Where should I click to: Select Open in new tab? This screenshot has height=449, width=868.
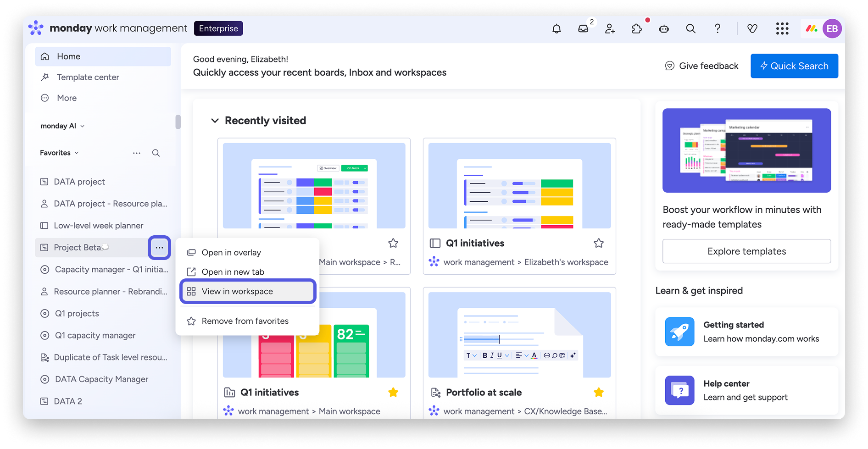coord(248,272)
